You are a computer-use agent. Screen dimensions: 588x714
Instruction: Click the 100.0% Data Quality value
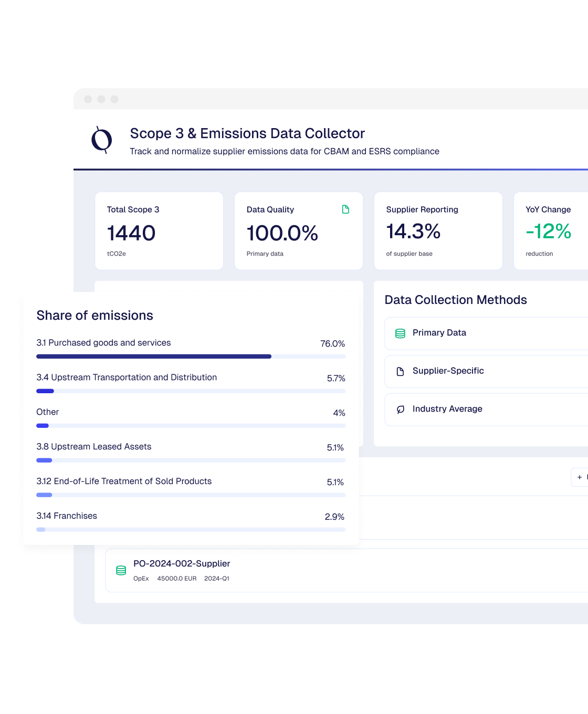pyautogui.click(x=282, y=233)
